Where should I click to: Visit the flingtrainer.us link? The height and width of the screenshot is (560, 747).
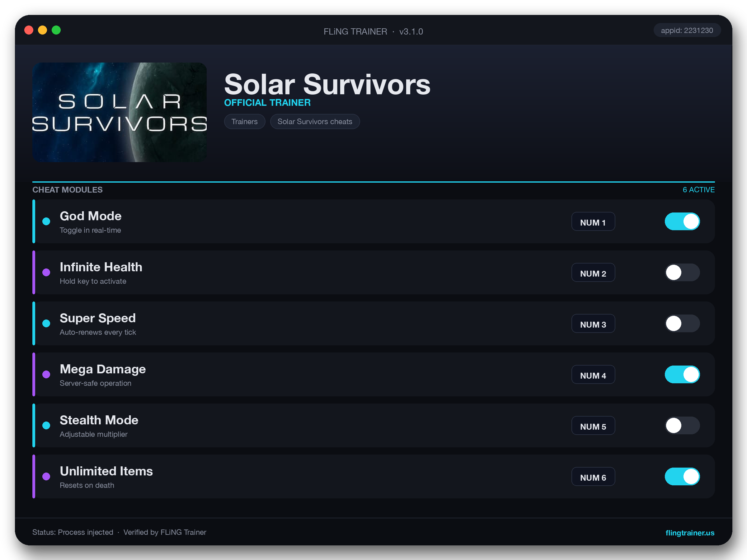[x=690, y=533]
